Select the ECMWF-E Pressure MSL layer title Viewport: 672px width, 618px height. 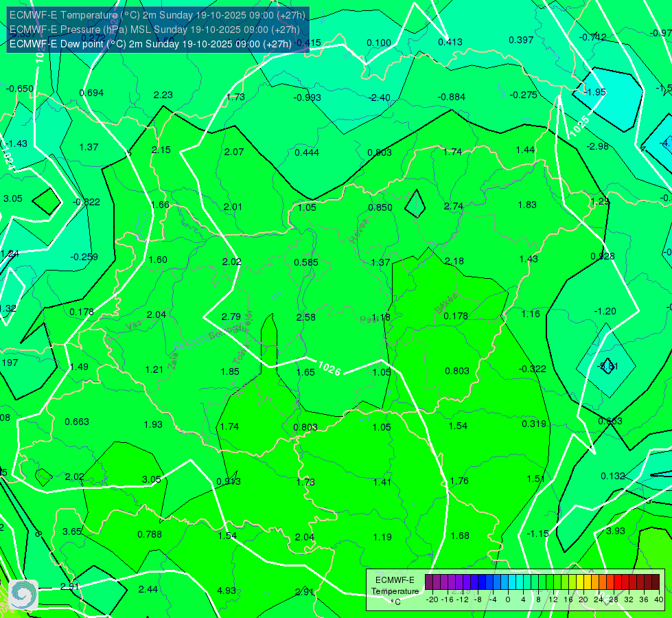coord(154,30)
